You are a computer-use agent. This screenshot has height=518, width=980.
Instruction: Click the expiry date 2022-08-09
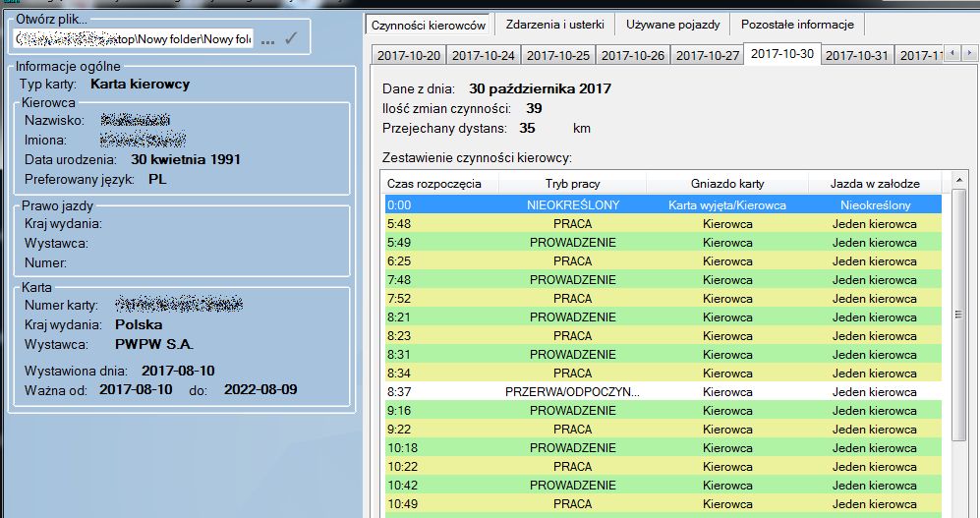pos(260,390)
